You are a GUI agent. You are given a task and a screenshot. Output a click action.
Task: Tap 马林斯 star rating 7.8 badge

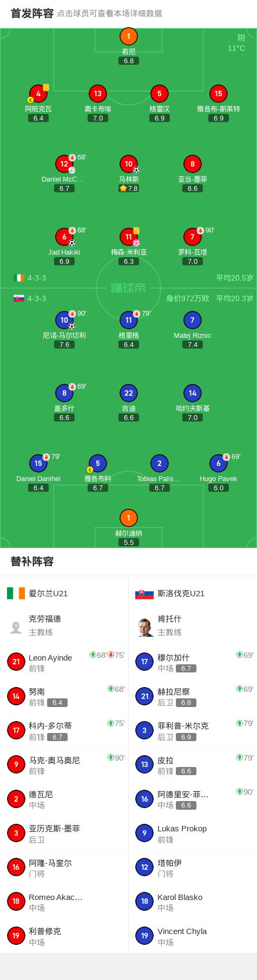click(129, 189)
